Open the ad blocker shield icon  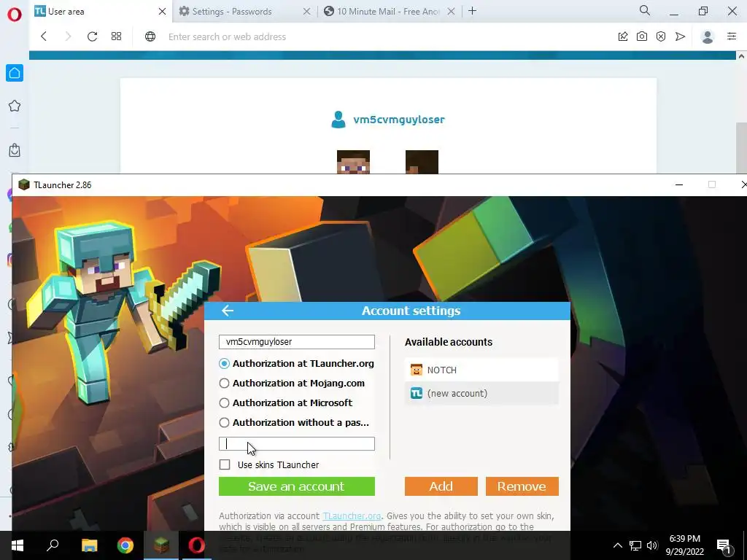coord(661,36)
